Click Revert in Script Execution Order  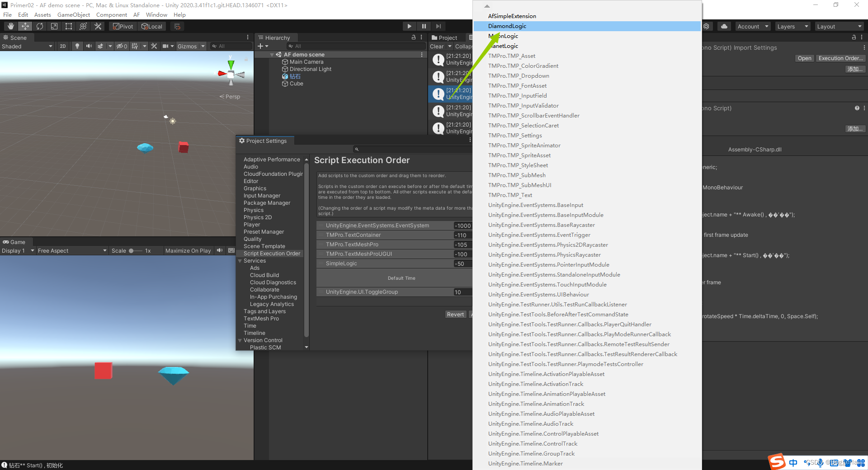[x=455, y=315]
